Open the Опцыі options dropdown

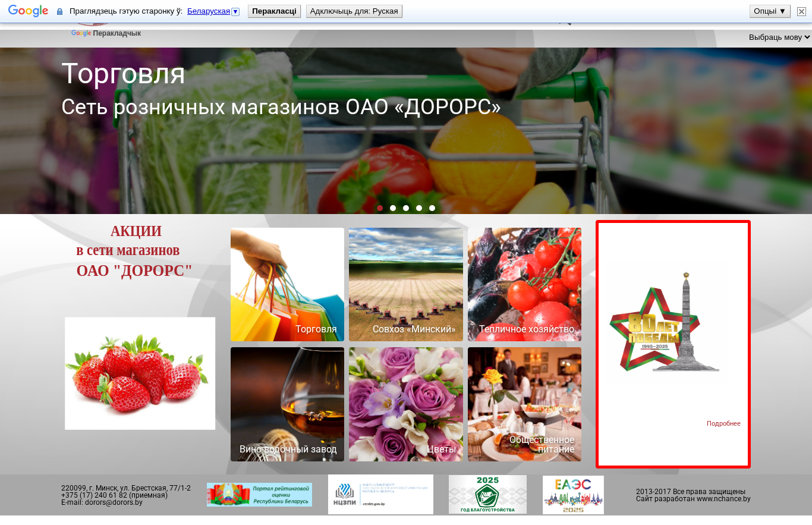click(x=770, y=11)
